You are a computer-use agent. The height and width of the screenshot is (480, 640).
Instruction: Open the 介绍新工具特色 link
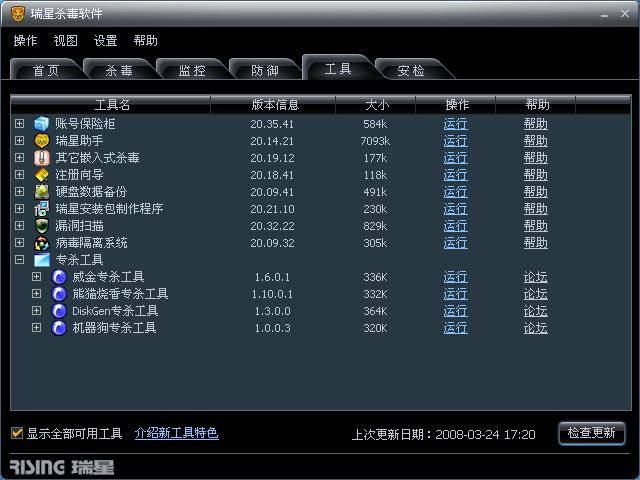pos(176,433)
